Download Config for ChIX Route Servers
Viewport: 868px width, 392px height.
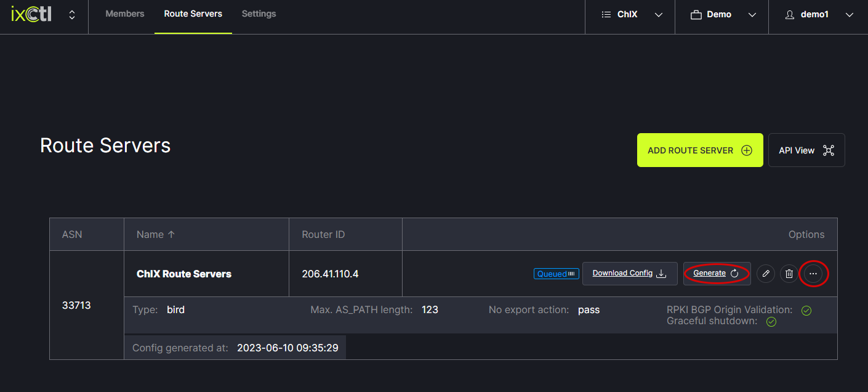[x=629, y=274]
